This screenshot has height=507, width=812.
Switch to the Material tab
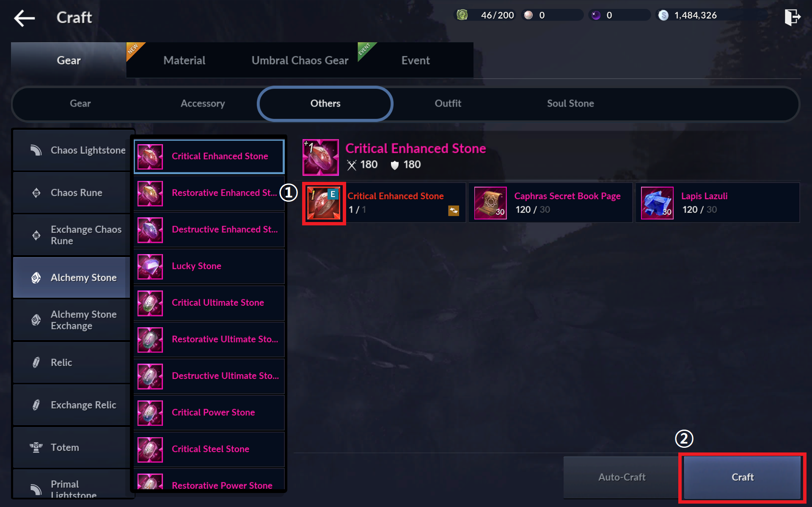point(184,60)
